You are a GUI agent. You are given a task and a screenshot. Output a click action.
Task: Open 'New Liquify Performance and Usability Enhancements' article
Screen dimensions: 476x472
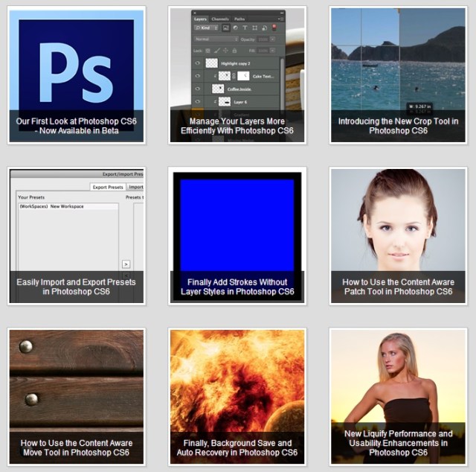[398, 397]
